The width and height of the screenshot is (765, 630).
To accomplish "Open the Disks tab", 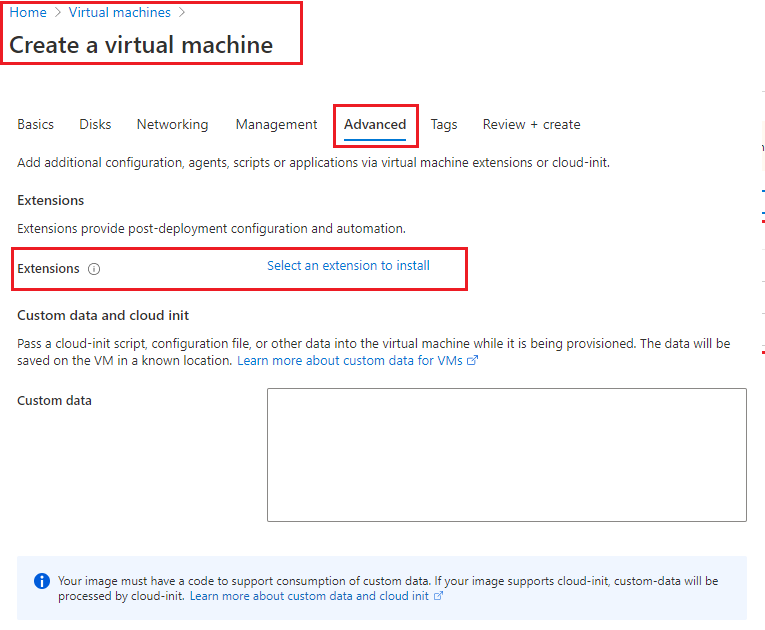I will click(95, 125).
